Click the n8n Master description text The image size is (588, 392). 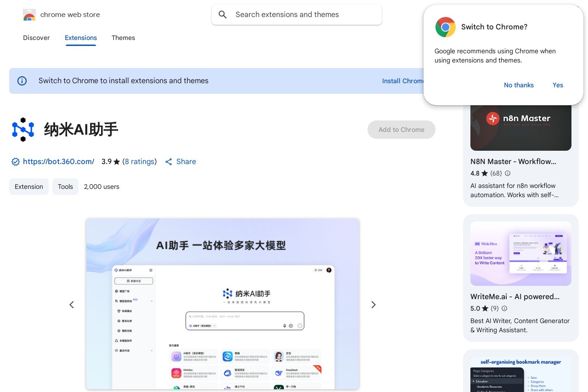pos(514,190)
